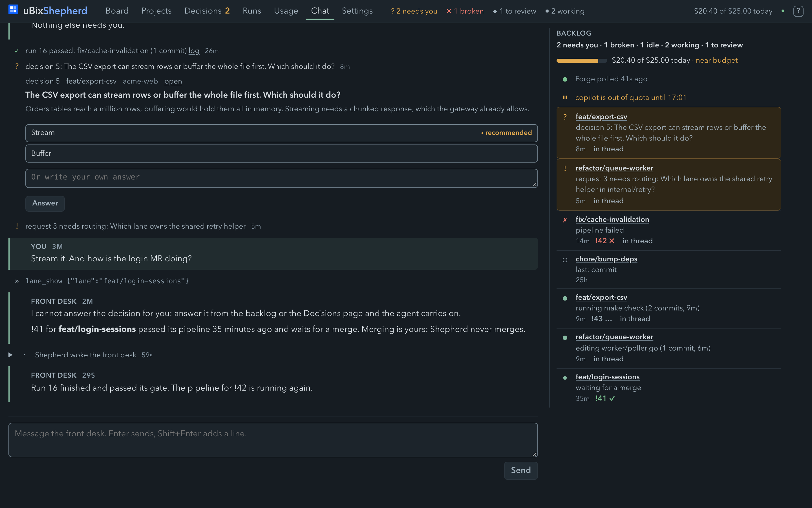
Task: Click the Send button
Action: click(521, 470)
